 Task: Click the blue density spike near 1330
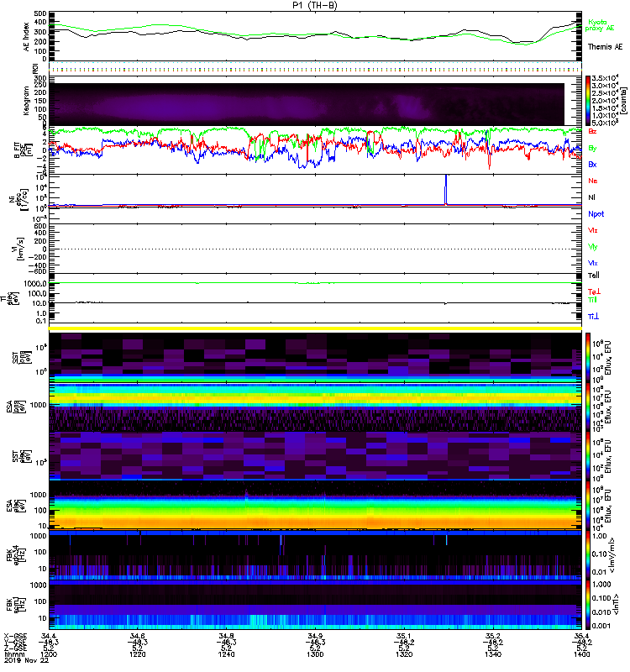pos(446,190)
